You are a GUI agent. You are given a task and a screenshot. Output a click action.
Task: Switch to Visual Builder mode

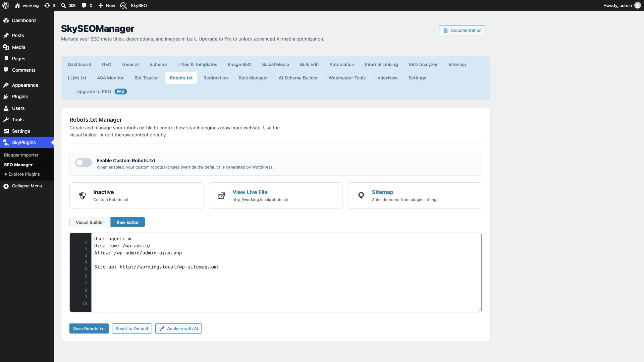(90, 222)
